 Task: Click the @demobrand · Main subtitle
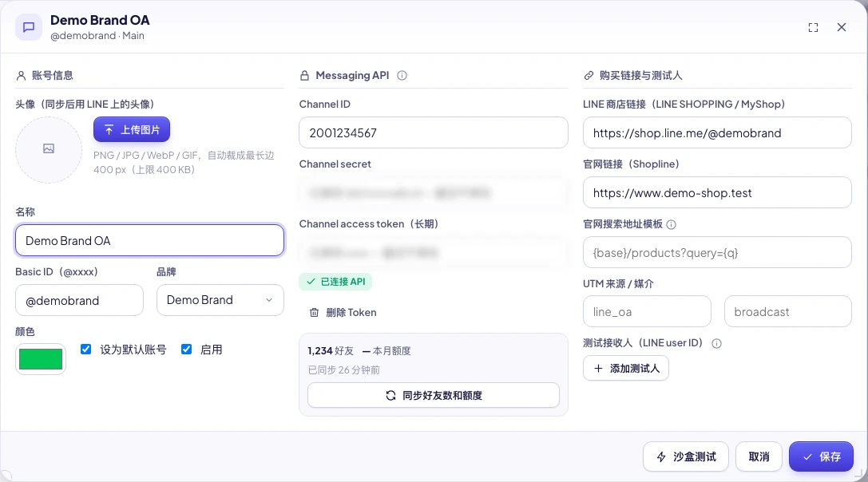(x=97, y=35)
